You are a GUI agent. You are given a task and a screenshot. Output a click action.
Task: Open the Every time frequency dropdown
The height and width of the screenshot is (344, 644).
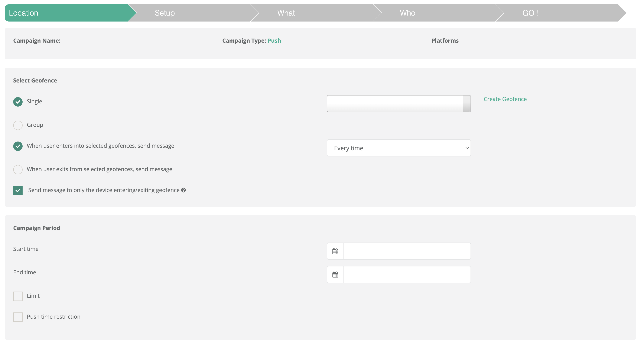pos(399,148)
